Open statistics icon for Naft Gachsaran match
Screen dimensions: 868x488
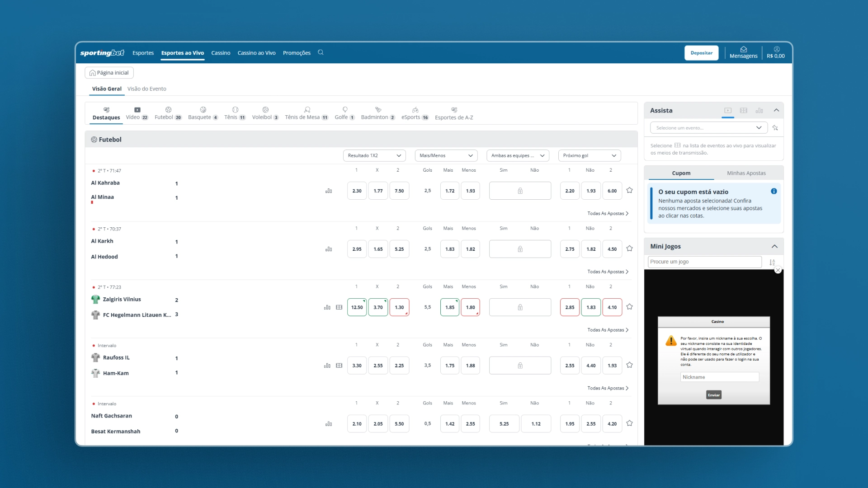click(x=329, y=424)
